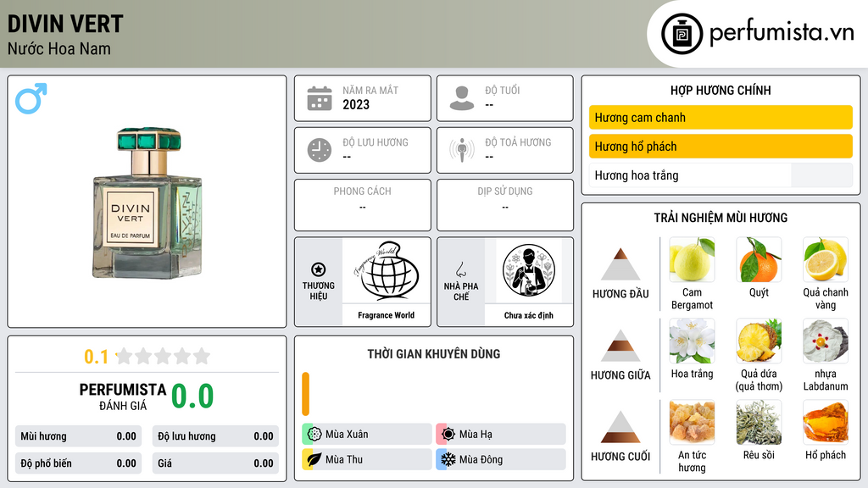Click the Divin Vert perfume bottle image
Image resolution: width=868 pixels, height=488 pixels.
point(147,202)
